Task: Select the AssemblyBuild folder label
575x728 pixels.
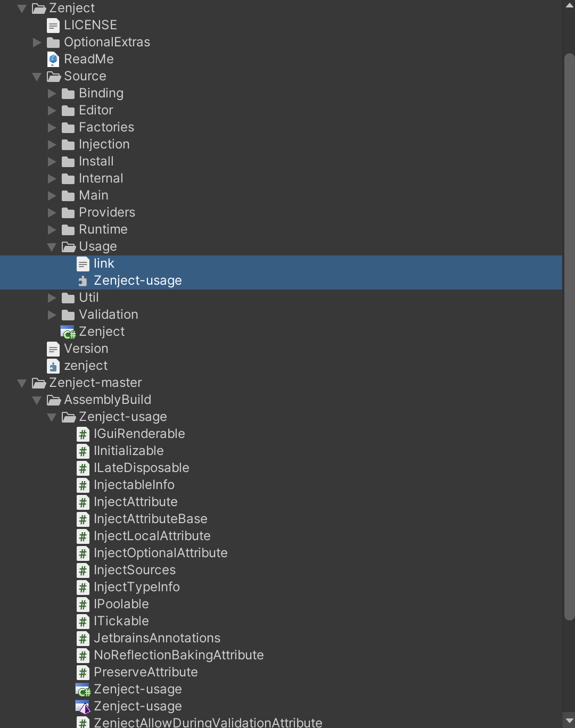Action: pyautogui.click(x=108, y=400)
